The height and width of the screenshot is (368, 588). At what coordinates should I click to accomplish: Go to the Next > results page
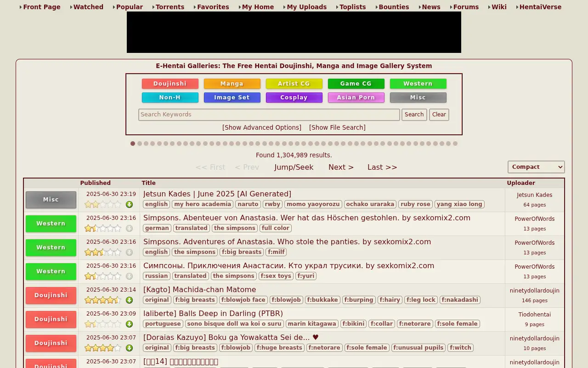click(341, 167)
